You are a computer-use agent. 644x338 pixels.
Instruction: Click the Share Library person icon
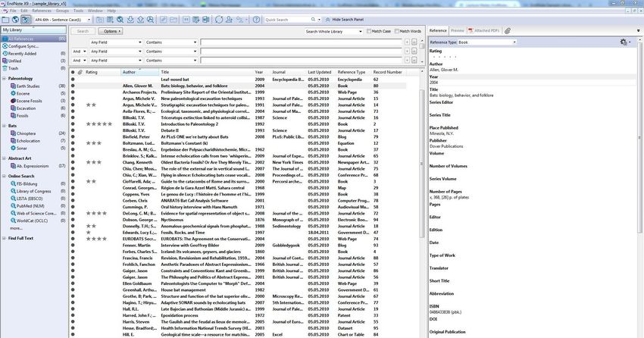pyautogui.click(x=229, y=20)
